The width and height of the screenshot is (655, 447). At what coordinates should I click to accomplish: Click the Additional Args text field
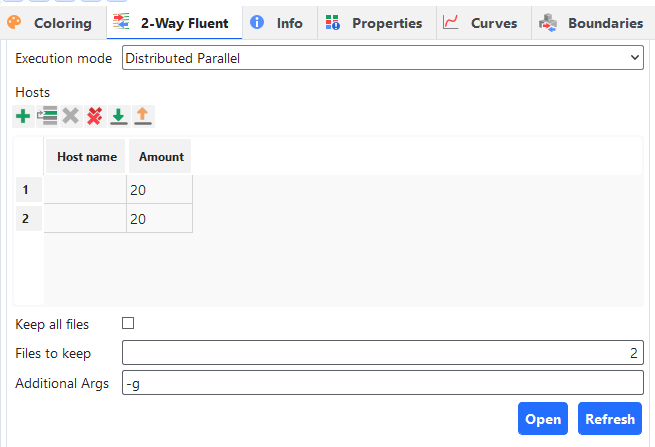click(382, 383)
